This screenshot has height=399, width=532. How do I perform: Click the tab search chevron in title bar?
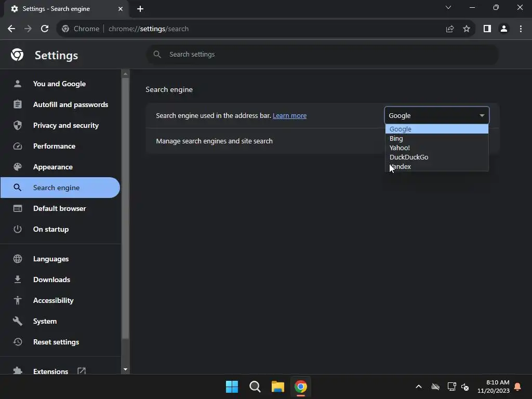pyautogui.click(x=448, y=7)
